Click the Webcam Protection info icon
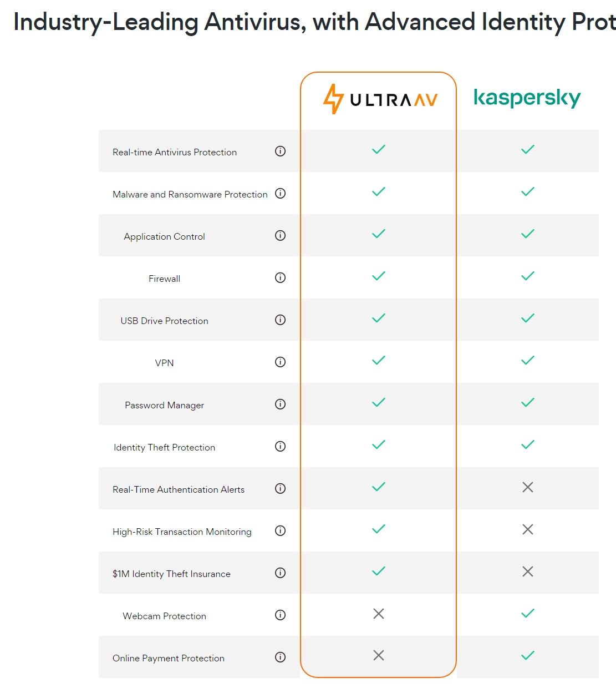The height and width of the screenshot is (693, 616). (x=281, y=615)
